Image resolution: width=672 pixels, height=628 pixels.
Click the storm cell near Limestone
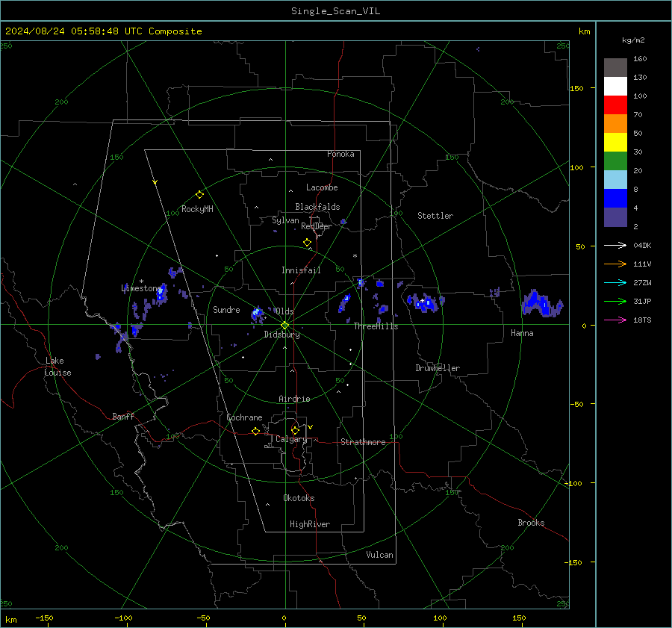click(x=161, y=294)
